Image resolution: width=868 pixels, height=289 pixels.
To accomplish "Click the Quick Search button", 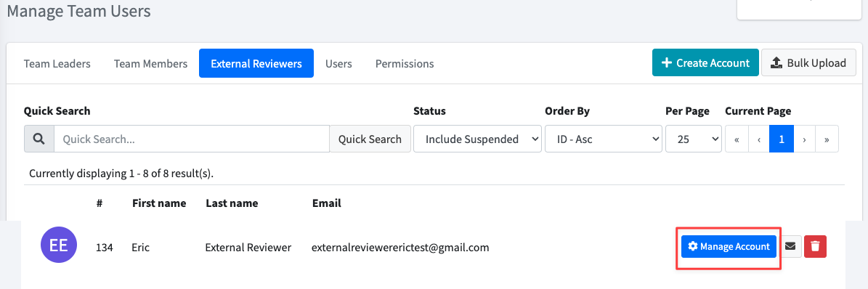I will [370, 139].
